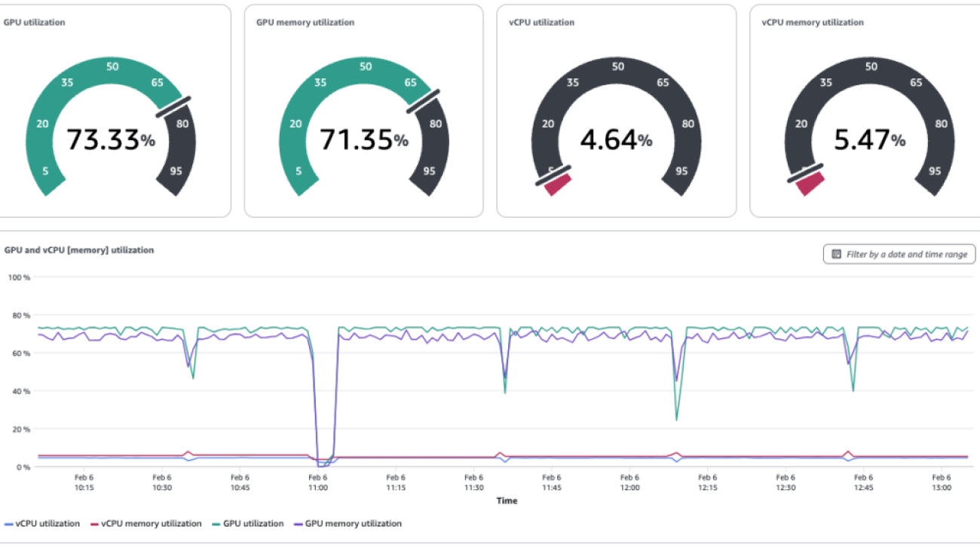The height and width of the screenshot is (551, 980).
Task: Click the 20 tick on the GPU memory utilization gauge
Action: [x=296, y=124]
